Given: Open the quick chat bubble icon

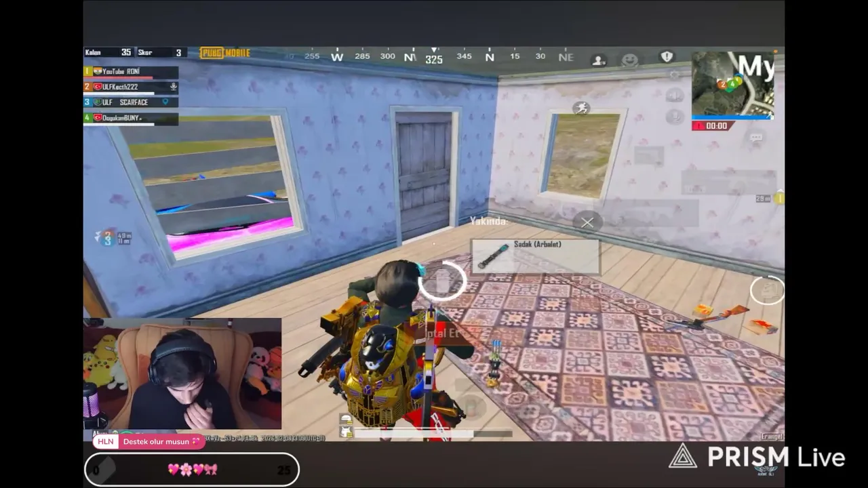Looking at the screenshot, I should pyautogui.click(x=756, y=137).
